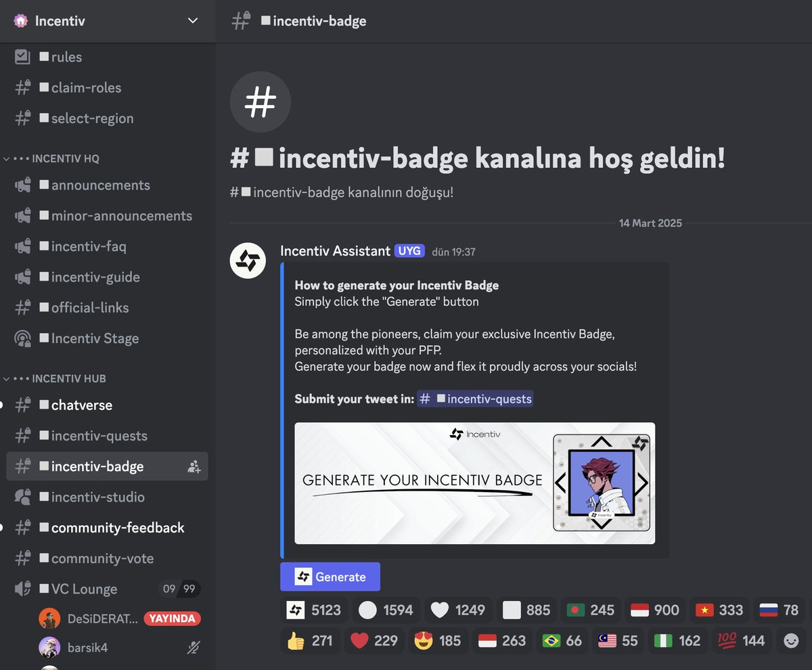
Task: Click the invite icon on incentiv-badge channel
Action: 194,466
